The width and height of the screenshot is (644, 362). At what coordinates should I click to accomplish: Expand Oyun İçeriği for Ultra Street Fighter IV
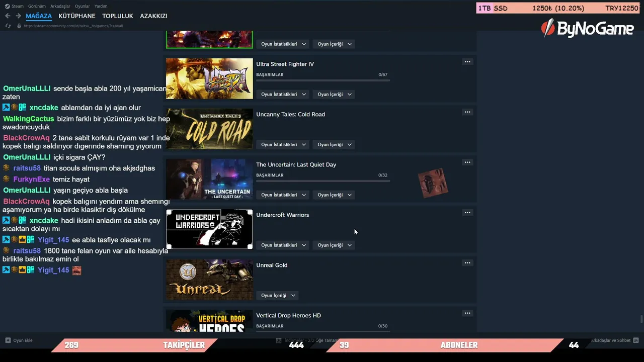point(335,95)
